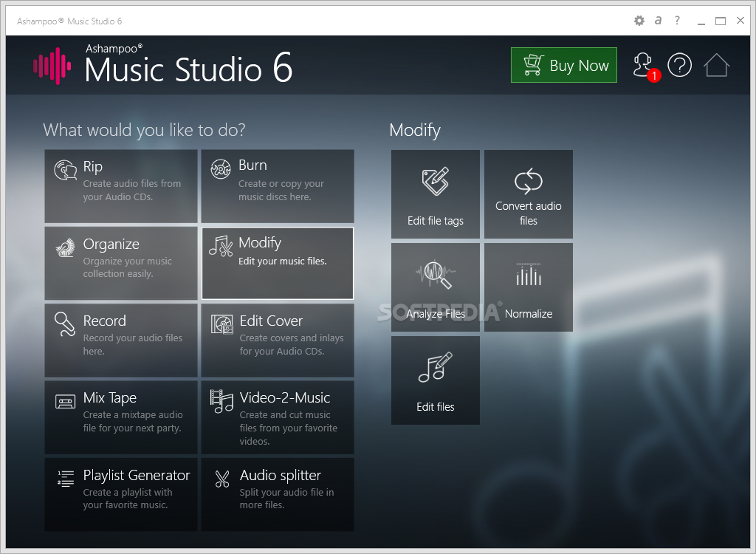The width and height of the screenshot is (756, 554).
Task: Open the Record audio files tile
Action: [121, 341]
